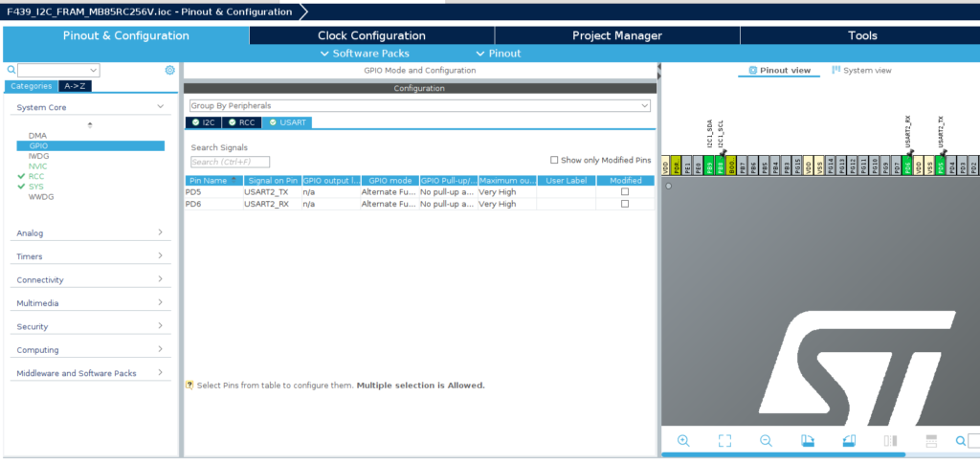Screen dimensions: 980x463
Task: Open WWDG in System Core
Action: tap(40, 197)
